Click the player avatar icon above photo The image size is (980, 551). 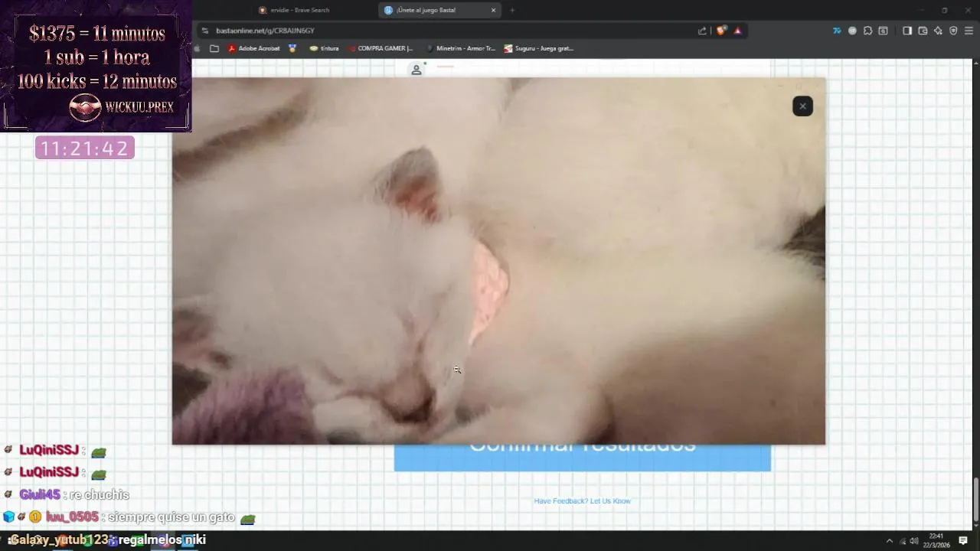(416, 70)
